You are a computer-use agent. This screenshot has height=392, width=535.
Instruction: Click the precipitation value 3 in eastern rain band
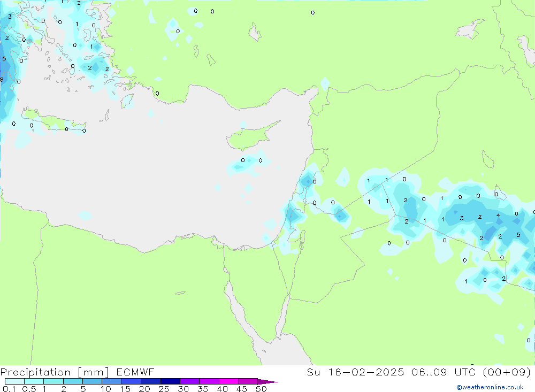tap(462, 218)
